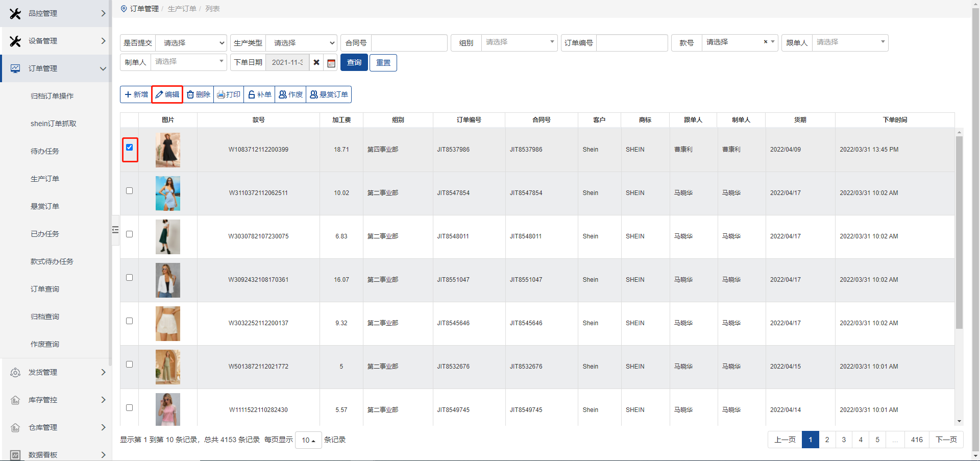The width and height of the screenshot is (980, 461).
Task: Open the 生产类型 dropdown
Action: pyautogui.click(x=301, y=43)
